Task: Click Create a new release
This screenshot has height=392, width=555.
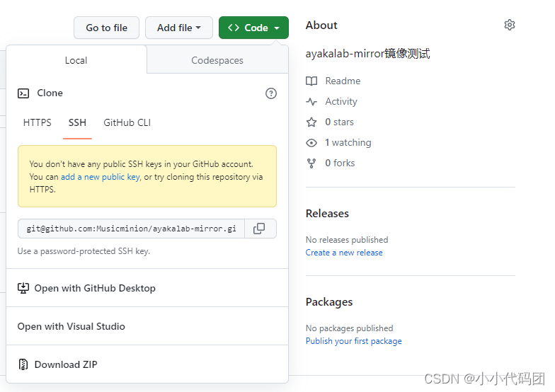Action: pos(344,253)
